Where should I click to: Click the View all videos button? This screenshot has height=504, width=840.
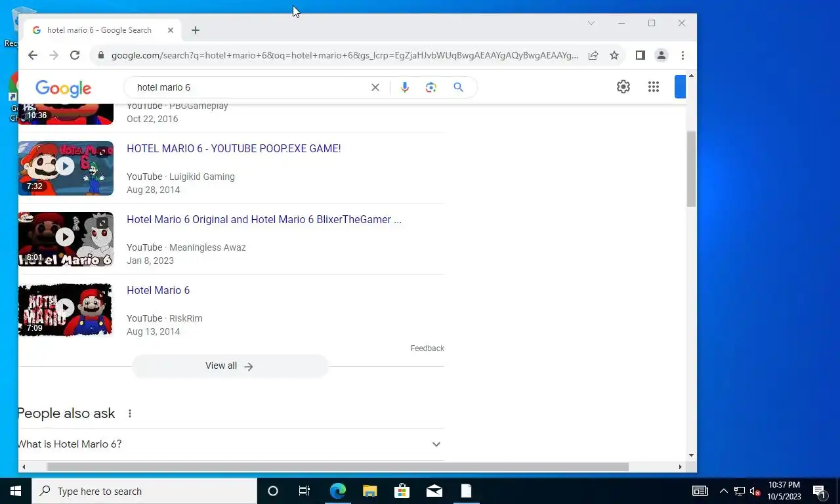pyautogui.click(x=230, y=366)
